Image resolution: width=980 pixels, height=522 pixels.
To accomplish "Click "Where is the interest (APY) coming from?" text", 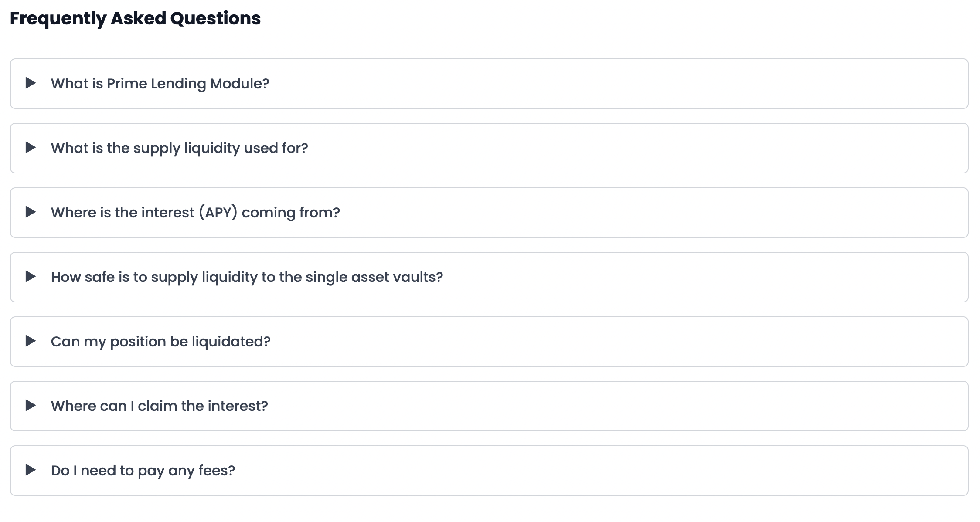I will 195,213.
